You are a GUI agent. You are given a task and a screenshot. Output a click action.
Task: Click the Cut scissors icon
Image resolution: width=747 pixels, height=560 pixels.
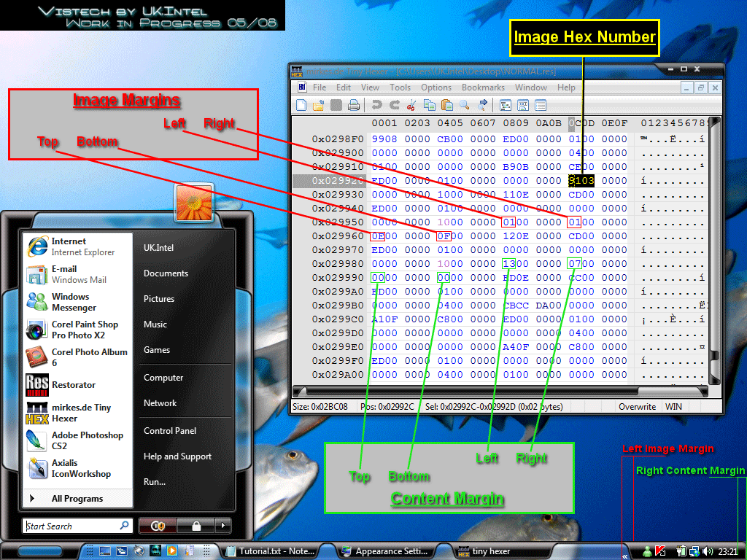tap(411, 105)
